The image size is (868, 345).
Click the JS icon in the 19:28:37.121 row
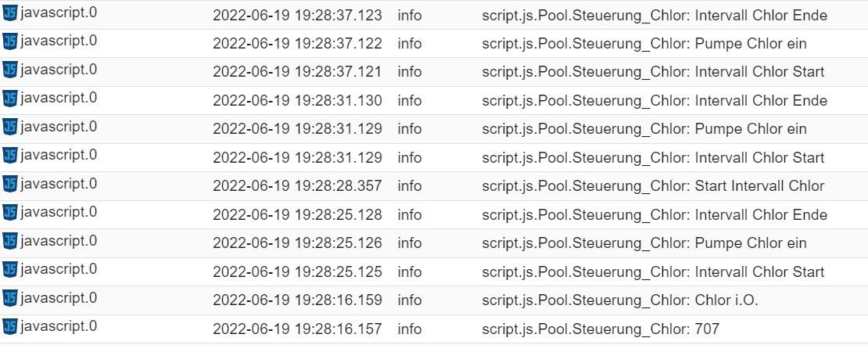click(10, 70)
